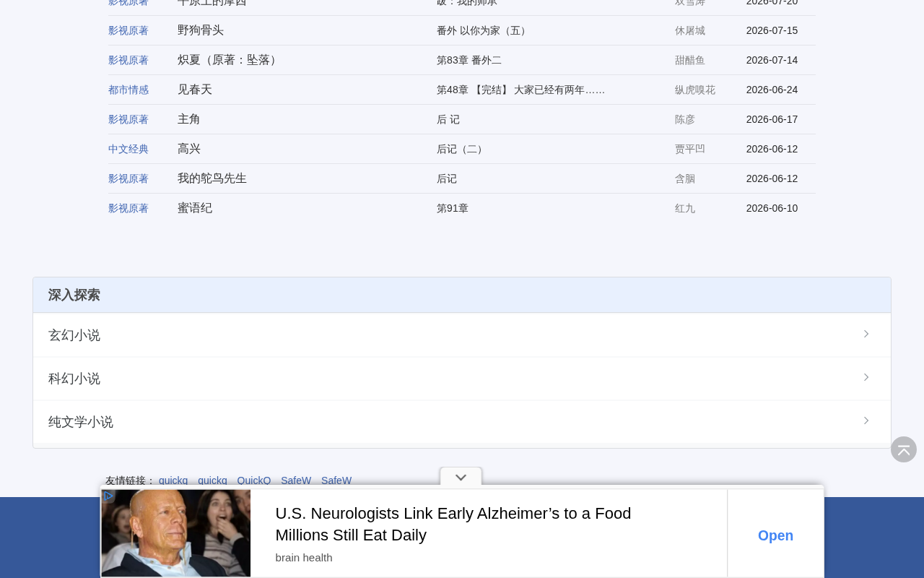The width and height of the screenshot is (924, 578).
Task: Open chapter 后记（二） of 高兴
Action: (461, 149)
